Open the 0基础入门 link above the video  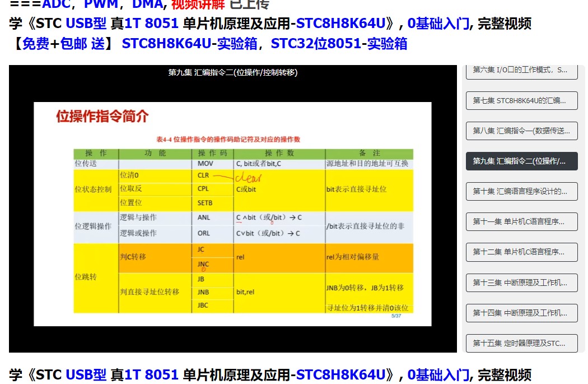[x=438, y=24]
